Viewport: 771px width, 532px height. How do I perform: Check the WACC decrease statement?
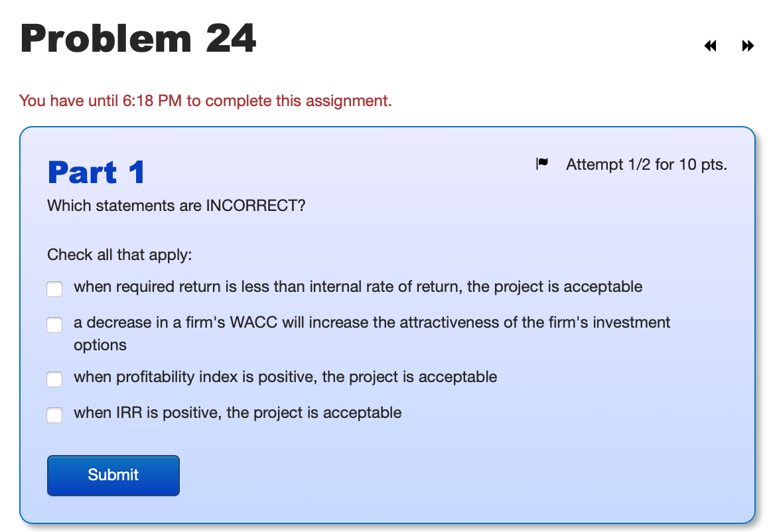pyautogui.click(x=54, y=325)
